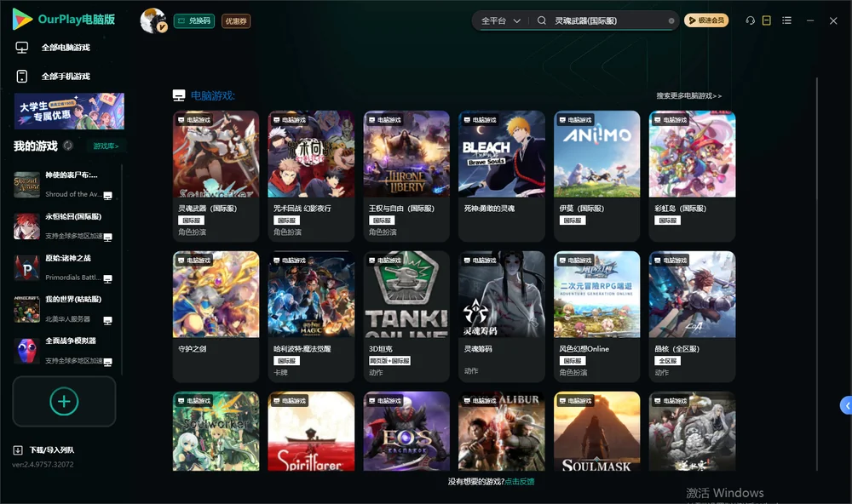
Task: Open 3D坦克 Tanki Online card
Action: [x=406, y=317]
